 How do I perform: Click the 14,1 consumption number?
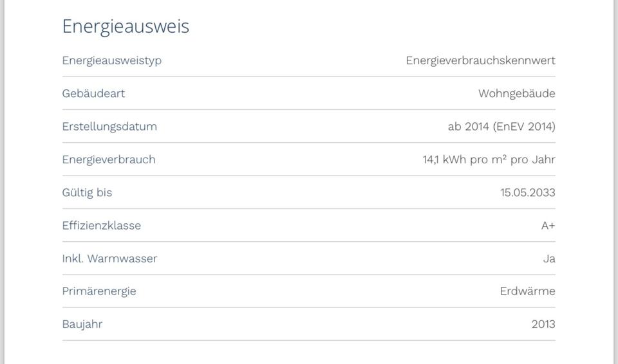tap(431, 159)
